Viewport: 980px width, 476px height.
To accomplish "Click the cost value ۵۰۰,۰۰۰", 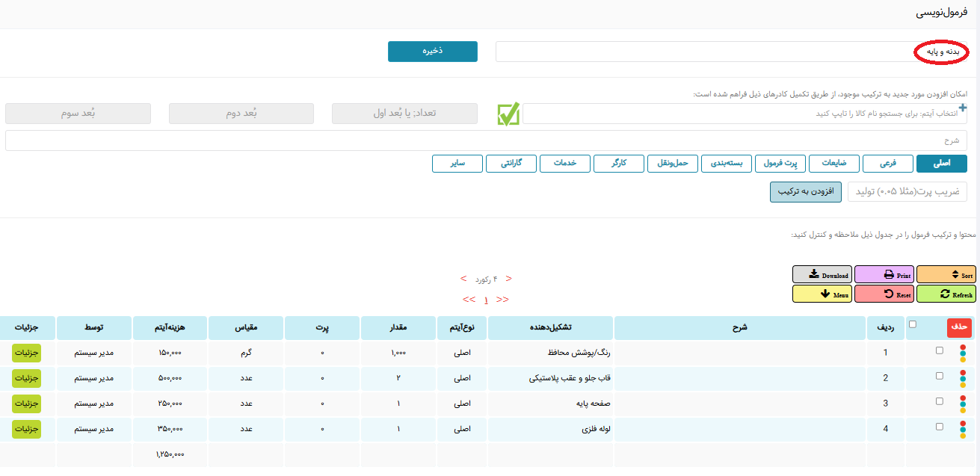I will pyautogui.click(x=170, y=378).
